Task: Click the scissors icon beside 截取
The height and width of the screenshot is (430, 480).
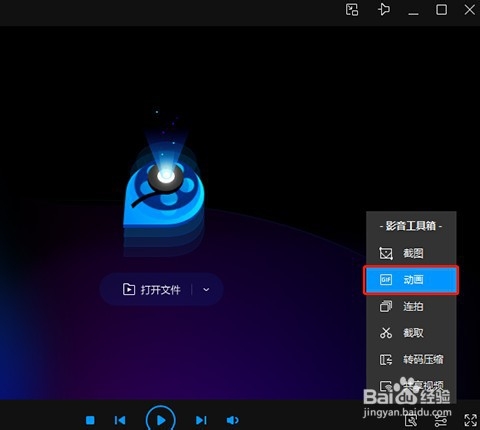Action: click(386, 333)
